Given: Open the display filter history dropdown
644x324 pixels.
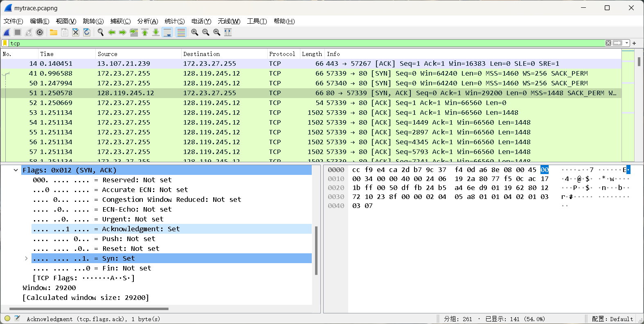Looking at the screenshot, I should [x=627, y=43].
